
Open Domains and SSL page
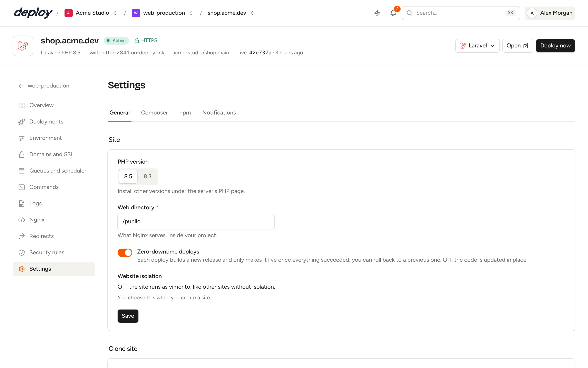(54, 154)
